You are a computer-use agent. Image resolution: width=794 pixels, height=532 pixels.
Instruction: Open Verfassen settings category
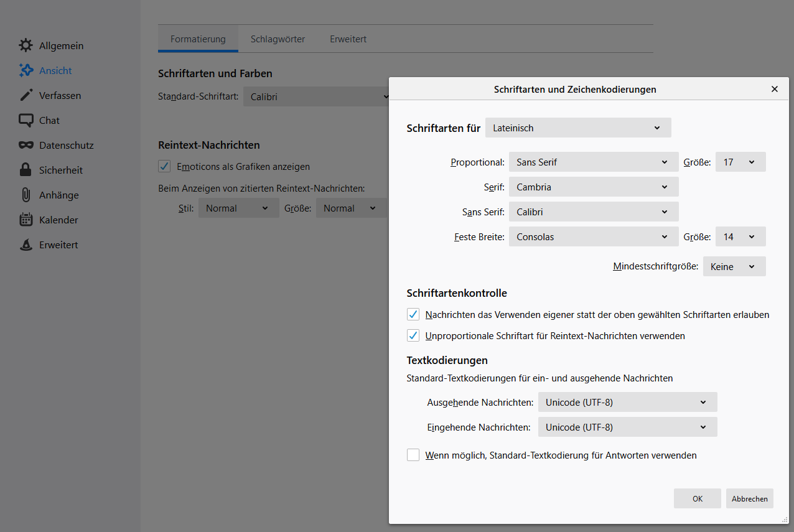[60, 95]
